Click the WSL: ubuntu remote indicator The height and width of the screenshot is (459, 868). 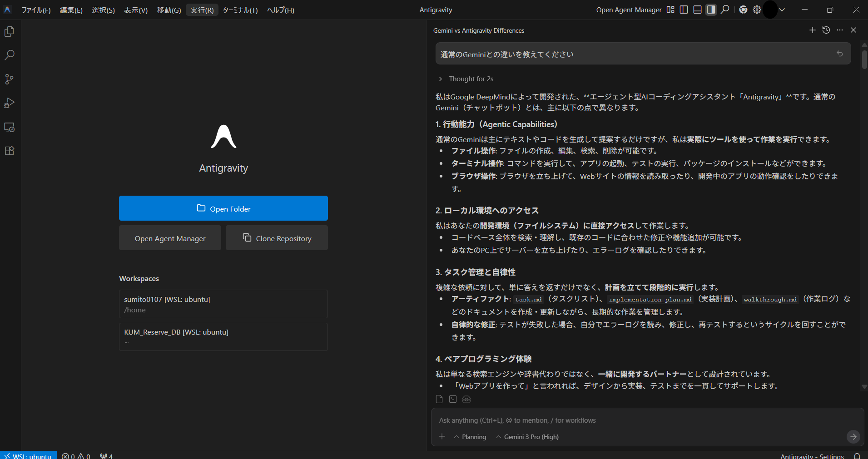click(28, 456)
